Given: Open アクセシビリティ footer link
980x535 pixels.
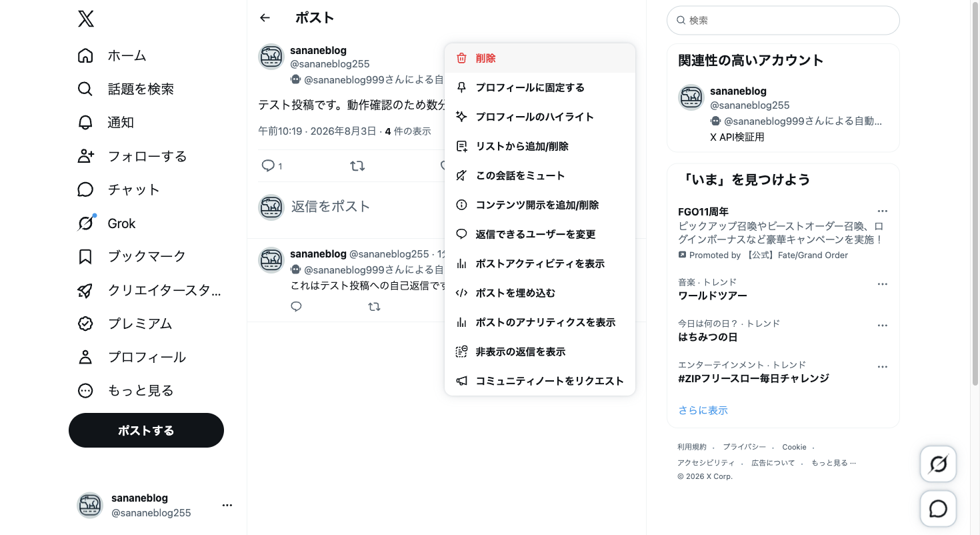Looking at the screenshot, I should 706,462.
